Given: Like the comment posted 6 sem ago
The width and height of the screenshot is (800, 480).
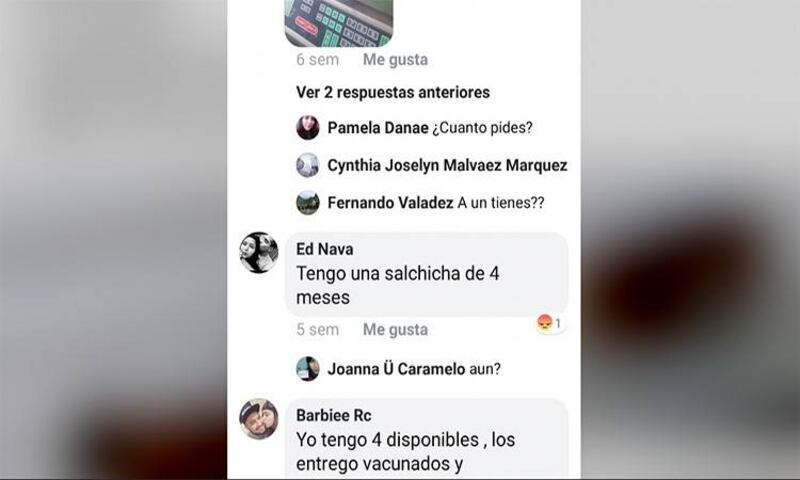Looking at the screenshot, I should click(x=395, y=60).
